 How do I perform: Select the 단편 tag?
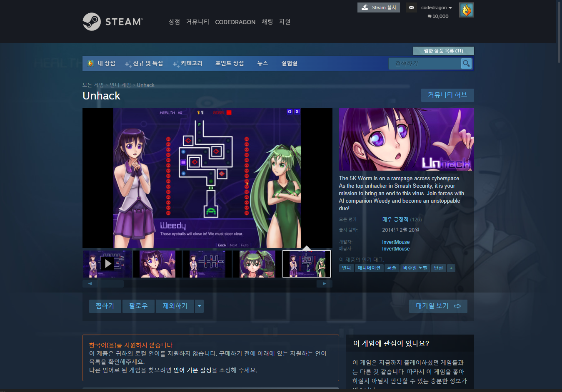pos(439,268)
